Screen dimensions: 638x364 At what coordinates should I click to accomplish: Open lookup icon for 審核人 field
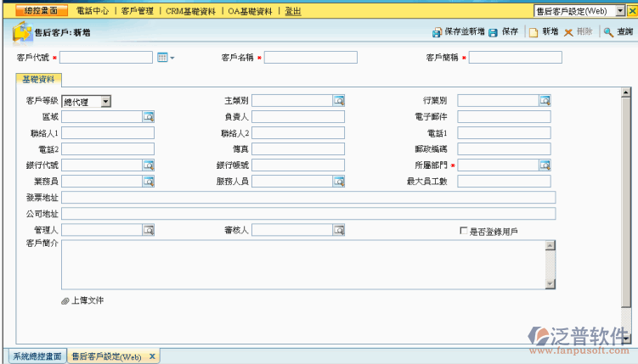click(339, 230)
